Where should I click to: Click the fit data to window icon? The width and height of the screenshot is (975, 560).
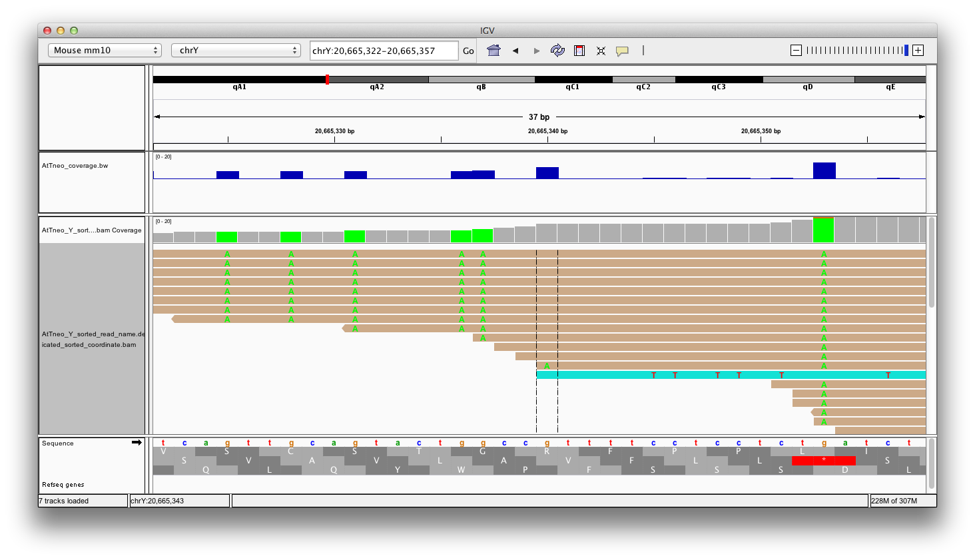(601, 51)
